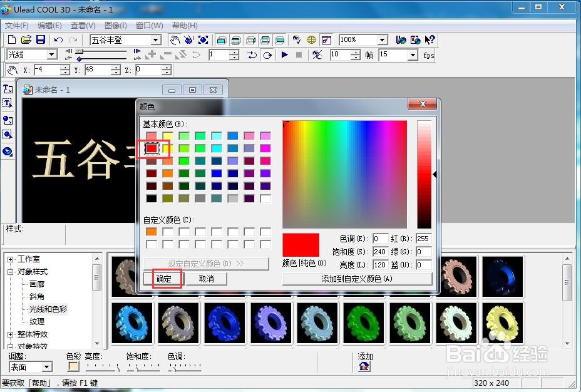This screenshot has height=392, width=581.
Task: Open the 光线 property dropdown
Action: click(52, 55)
